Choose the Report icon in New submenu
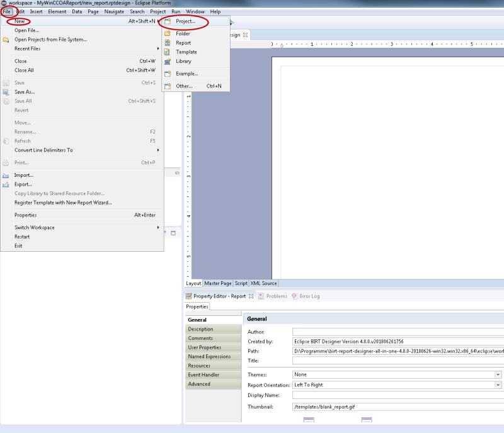Viewport: 504px width, 433px height. (x=168, y=43)
